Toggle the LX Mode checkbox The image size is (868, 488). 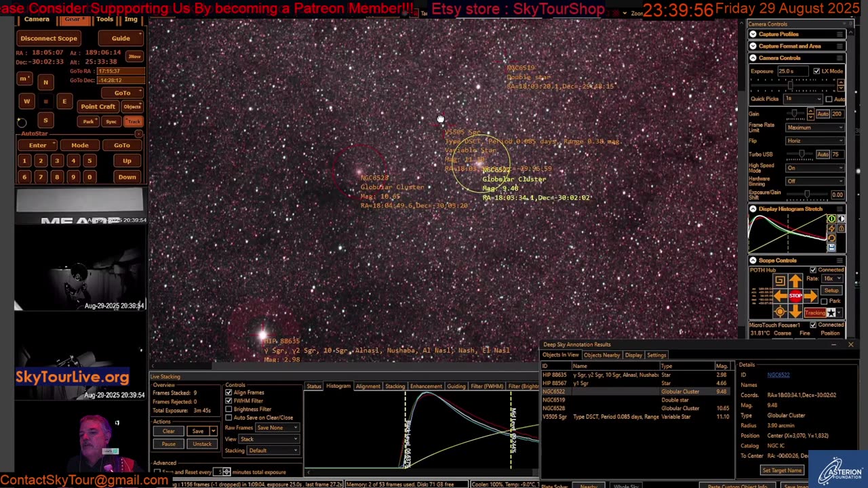[816, 71]
